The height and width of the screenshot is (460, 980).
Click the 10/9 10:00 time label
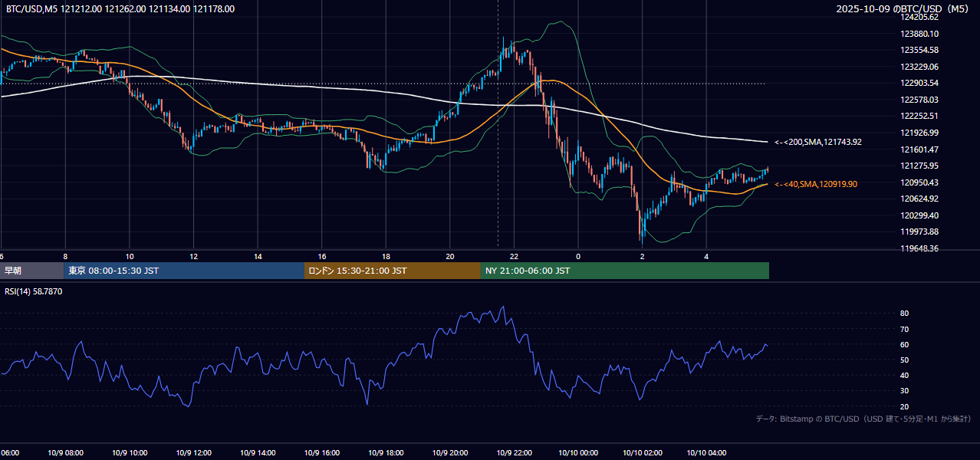click(129, 453)
